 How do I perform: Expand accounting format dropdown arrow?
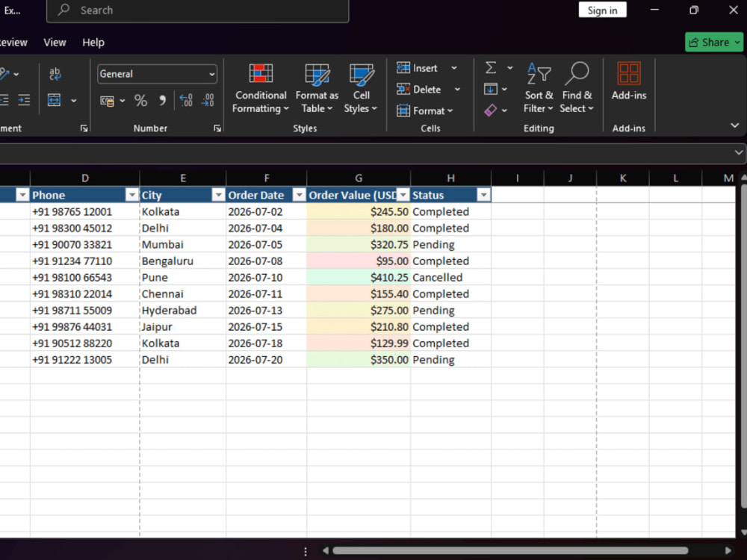[x=123, y=101]
